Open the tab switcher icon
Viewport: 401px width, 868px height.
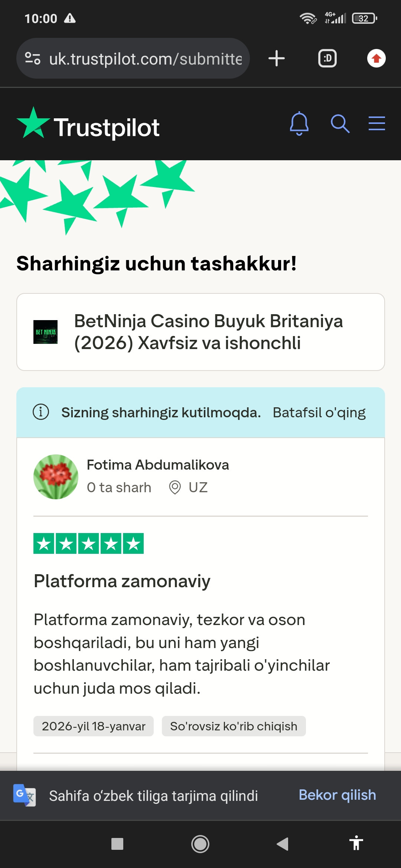tap(327, 59)
